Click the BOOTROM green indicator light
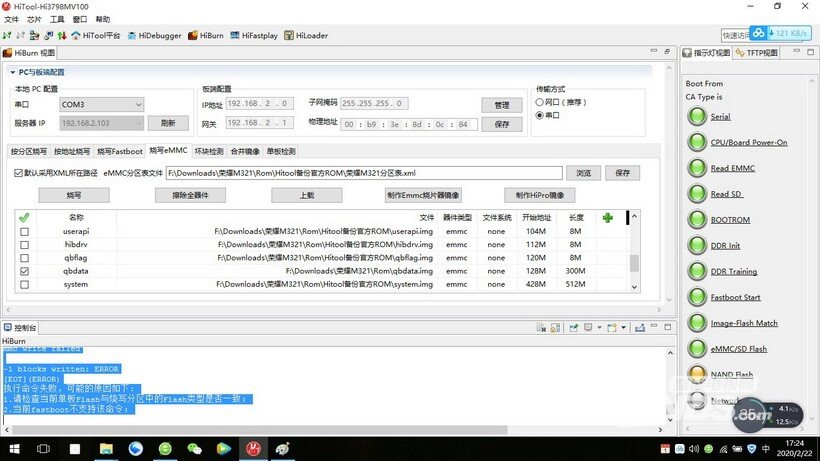Screen dimensions: 820x461 tap(697, 220)
